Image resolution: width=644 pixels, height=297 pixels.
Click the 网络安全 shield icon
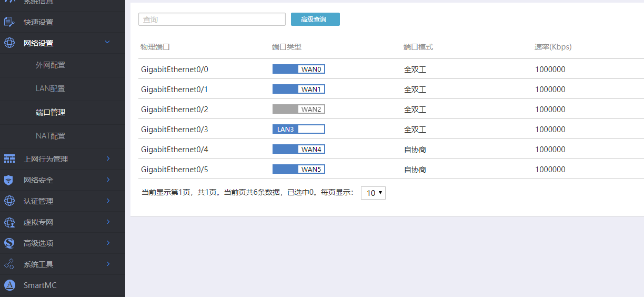[x=9, y=180]
